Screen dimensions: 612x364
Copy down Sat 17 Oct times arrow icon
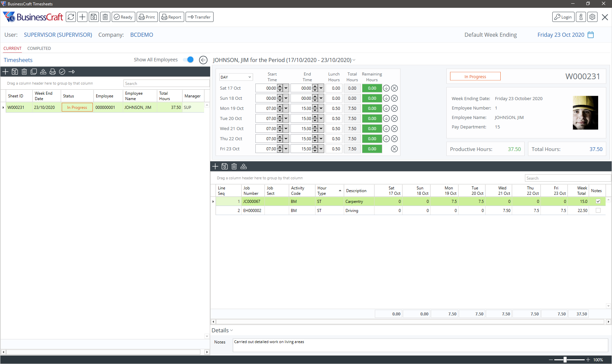[x=386, y=88]
